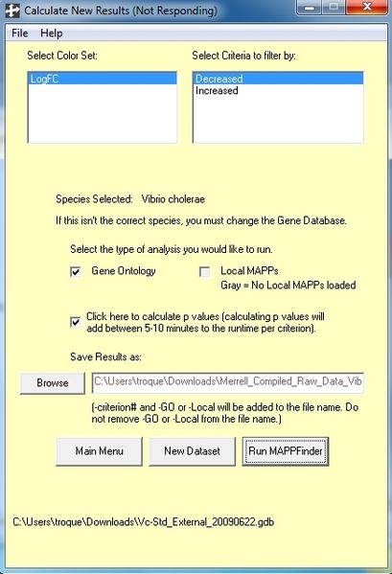Click the 'Save Results as:' label
392x574 pixels.
click(x=105, y=356)
